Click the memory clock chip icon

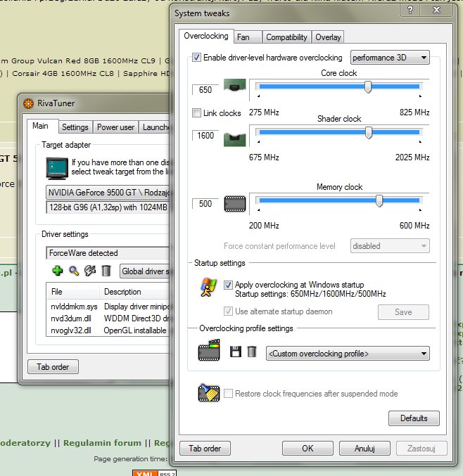(235, 204)
